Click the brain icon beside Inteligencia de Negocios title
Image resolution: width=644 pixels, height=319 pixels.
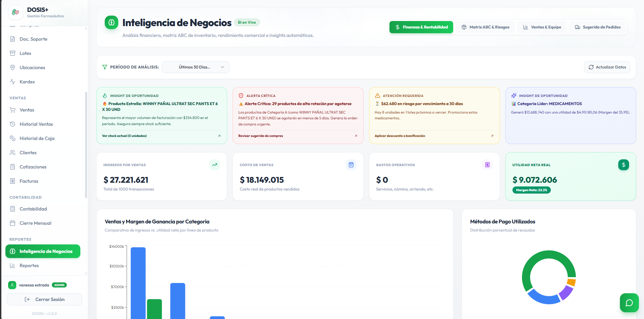(x=112, y=22)
